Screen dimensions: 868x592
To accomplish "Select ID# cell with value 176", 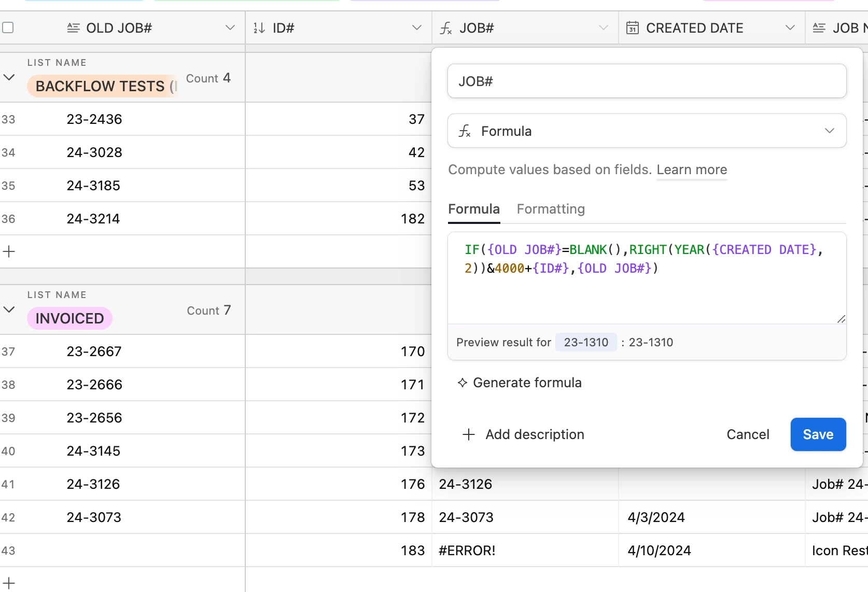I will click(339, 484).
